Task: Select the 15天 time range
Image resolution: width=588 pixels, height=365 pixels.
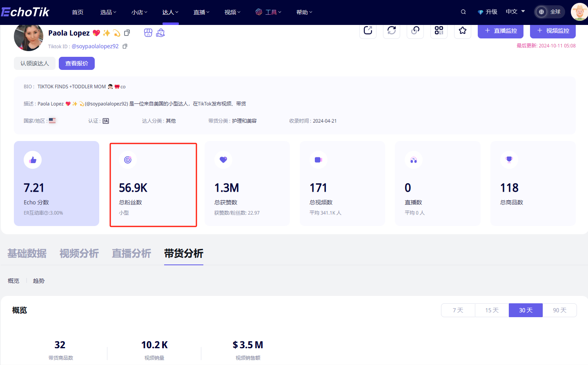Action: (x=492, y=310)
